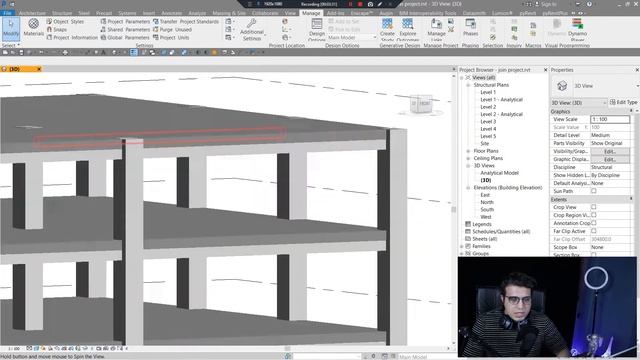Open Global Parameters
The height and width of the screenshot is (360, 640).
coord(125,38)
